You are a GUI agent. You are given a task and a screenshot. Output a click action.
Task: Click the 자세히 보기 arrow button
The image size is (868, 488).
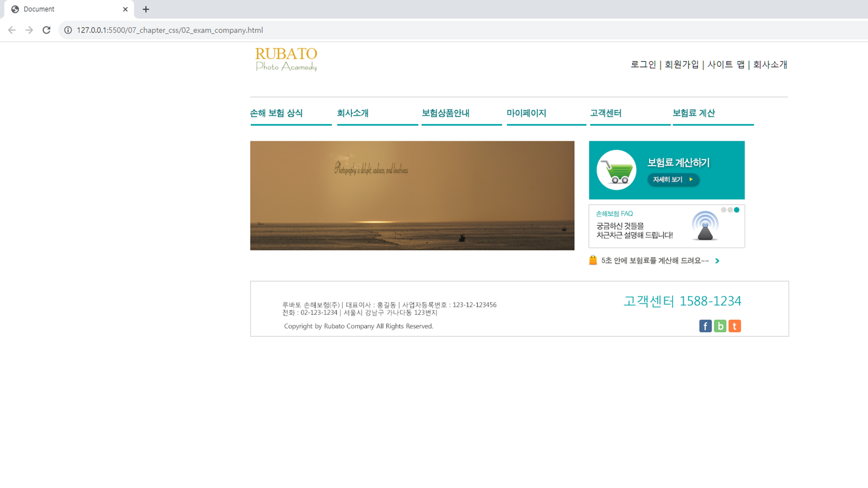pyautogui.click(x=673, y=179)
